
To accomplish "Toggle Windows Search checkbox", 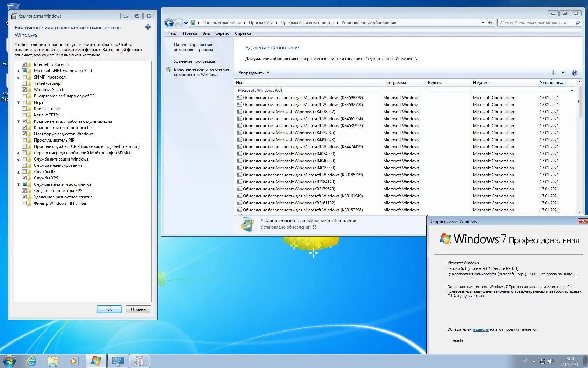I will click(x=24, y=90).
